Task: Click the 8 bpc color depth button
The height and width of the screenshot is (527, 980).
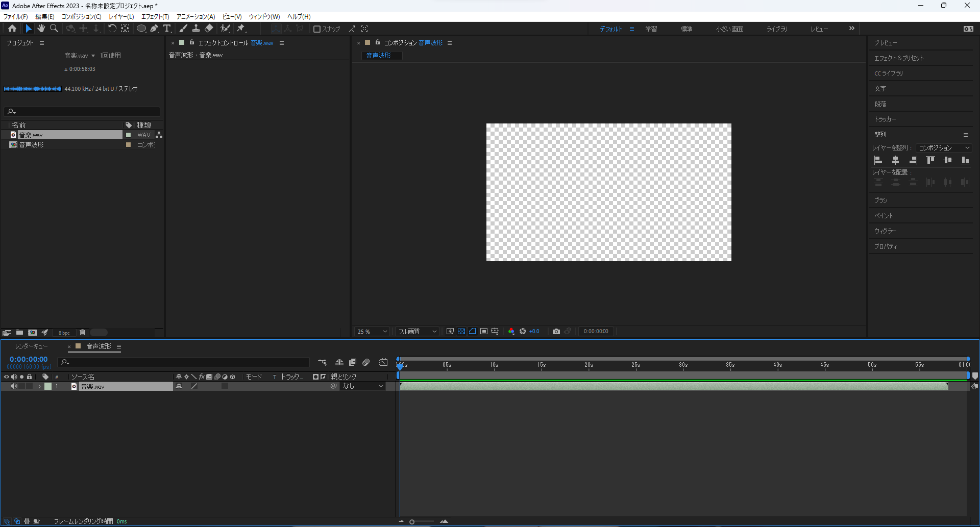Action: [x=64, y=333]
